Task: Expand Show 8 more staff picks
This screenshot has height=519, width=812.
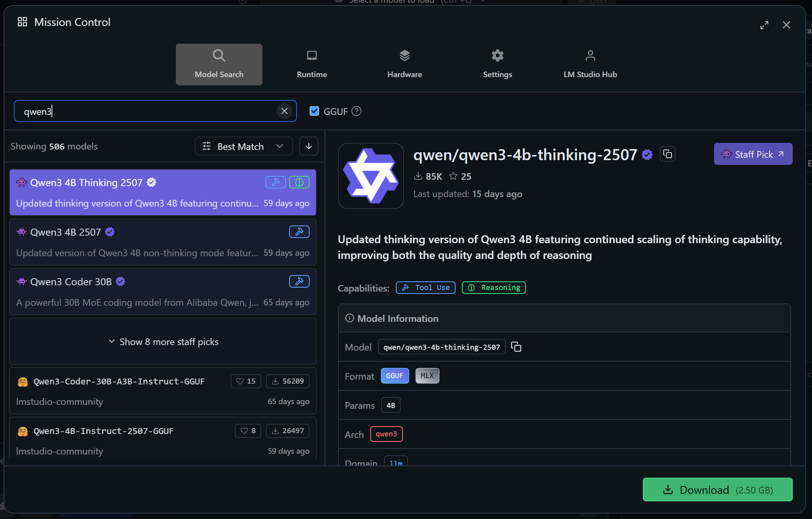Action: click(163, 342)
